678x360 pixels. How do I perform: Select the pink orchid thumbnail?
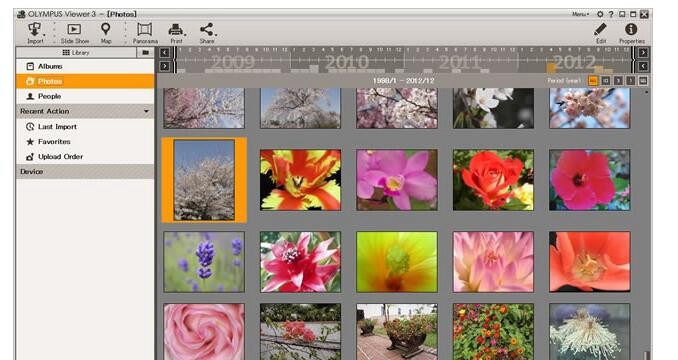397,180
